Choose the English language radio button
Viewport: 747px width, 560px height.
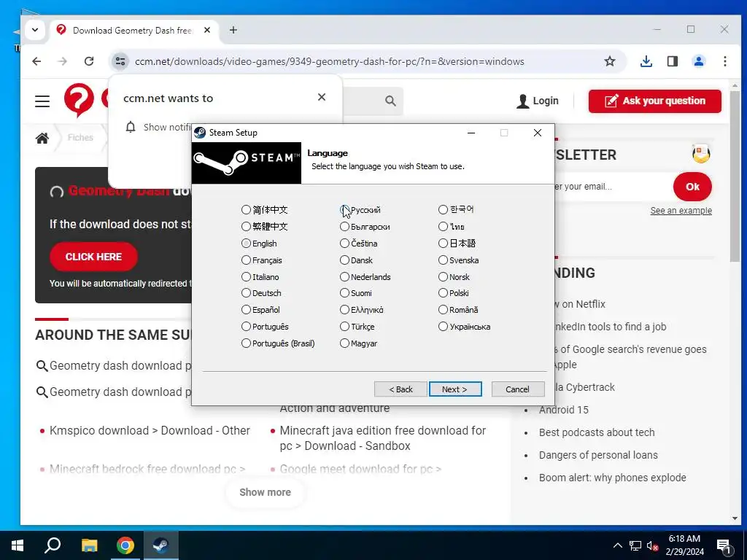246,244
